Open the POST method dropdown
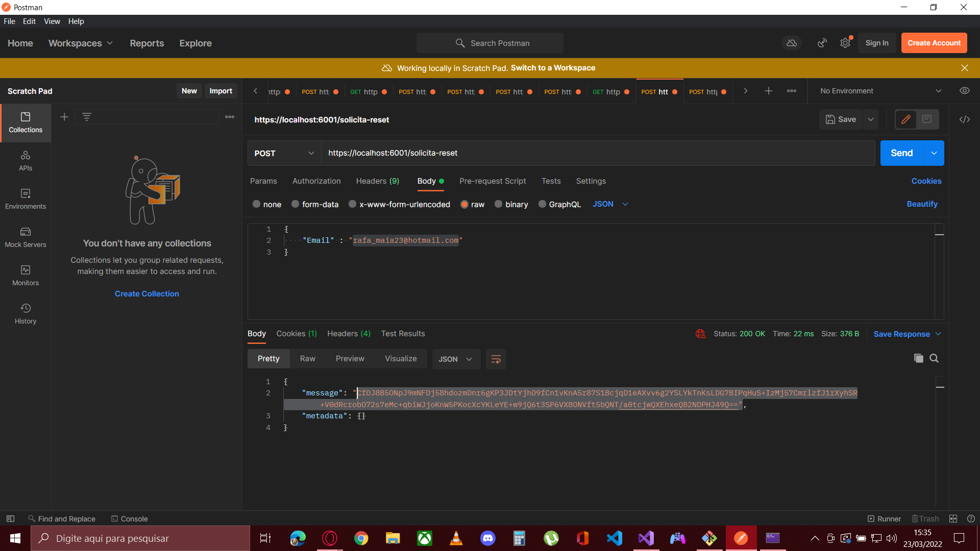The height and width of the screenshot is (551, 980). 284,153
